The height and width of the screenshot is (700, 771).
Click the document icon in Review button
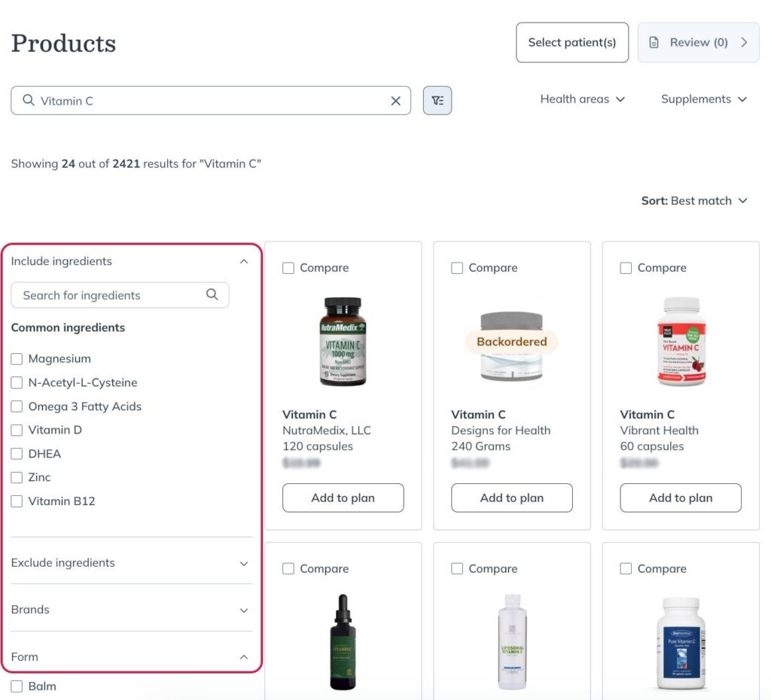coord(654,43)
